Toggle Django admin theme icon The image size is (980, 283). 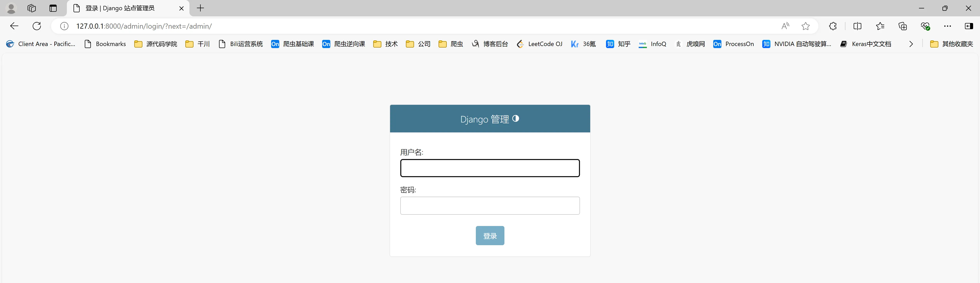point(515,118)
